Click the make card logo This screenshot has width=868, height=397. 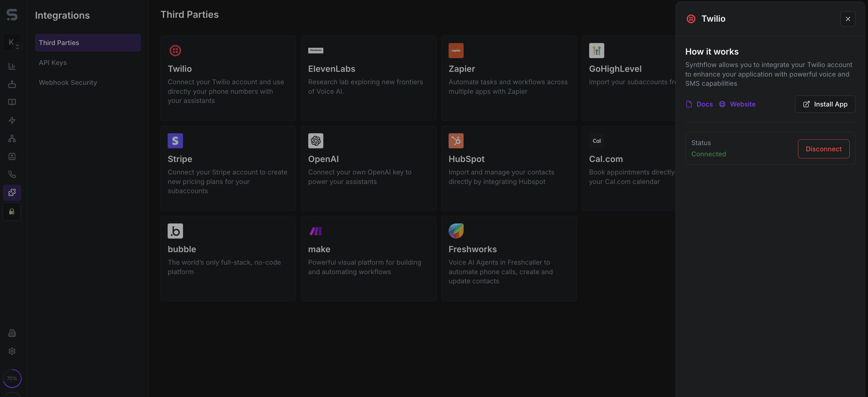coord(316,231)
